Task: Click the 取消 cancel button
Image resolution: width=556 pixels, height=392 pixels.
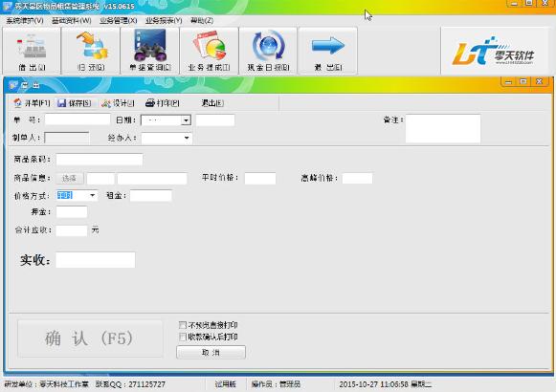Action: click(x=211, y=353)
